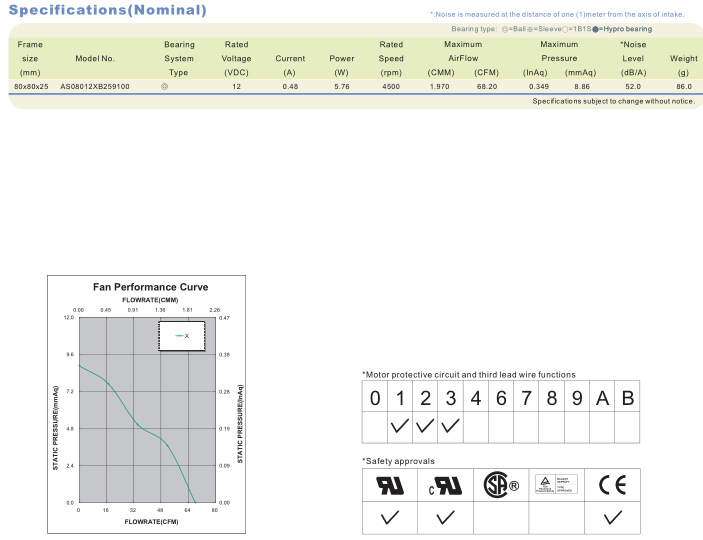Click function code 0 cell

coord(375,397)
